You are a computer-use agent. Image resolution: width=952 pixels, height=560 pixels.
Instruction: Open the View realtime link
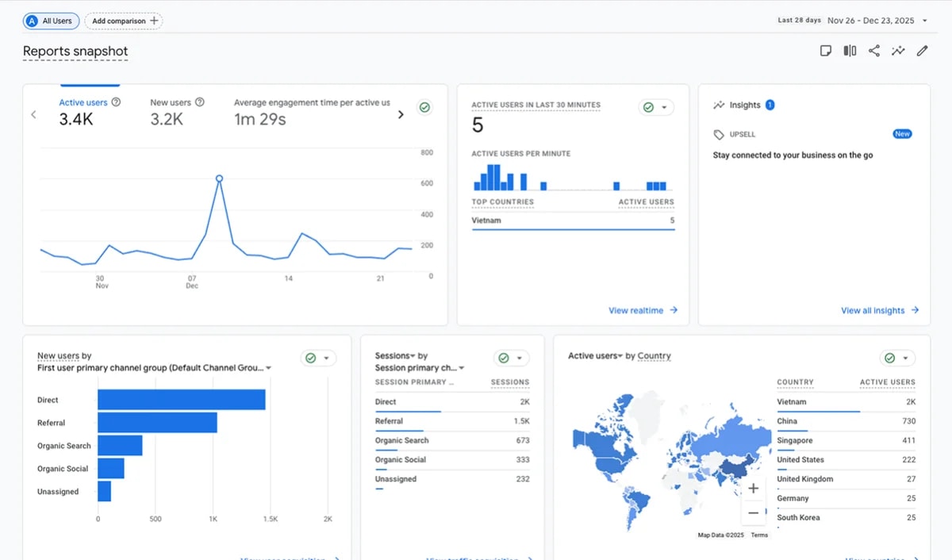tap(643, 310)
